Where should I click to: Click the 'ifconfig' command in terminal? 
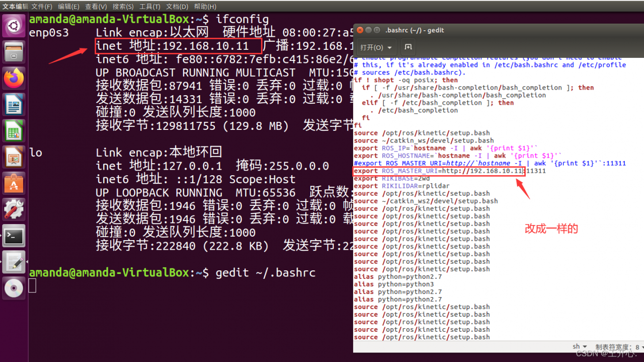(243, 20)
